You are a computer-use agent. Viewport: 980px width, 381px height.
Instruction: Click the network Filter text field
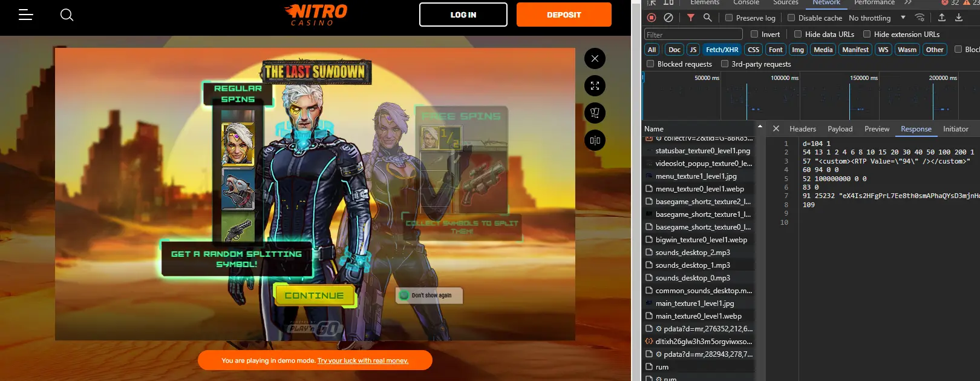(x=693, y=35)
